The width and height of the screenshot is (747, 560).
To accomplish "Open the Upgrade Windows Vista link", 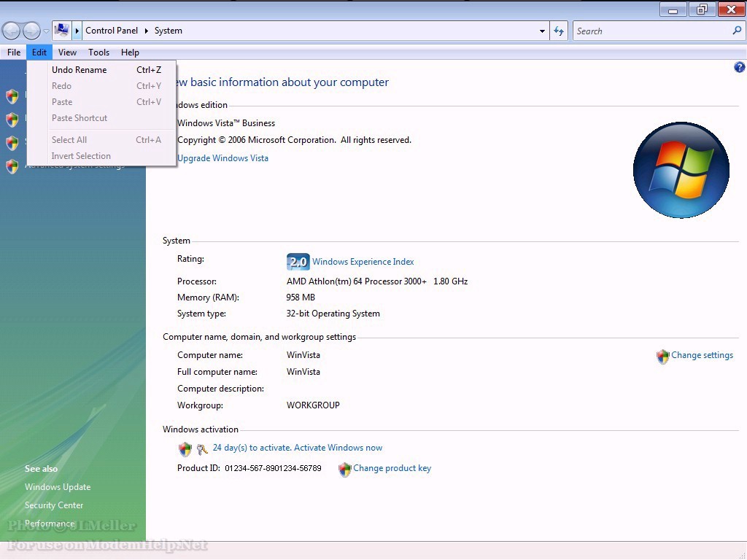I will (222, 158).
